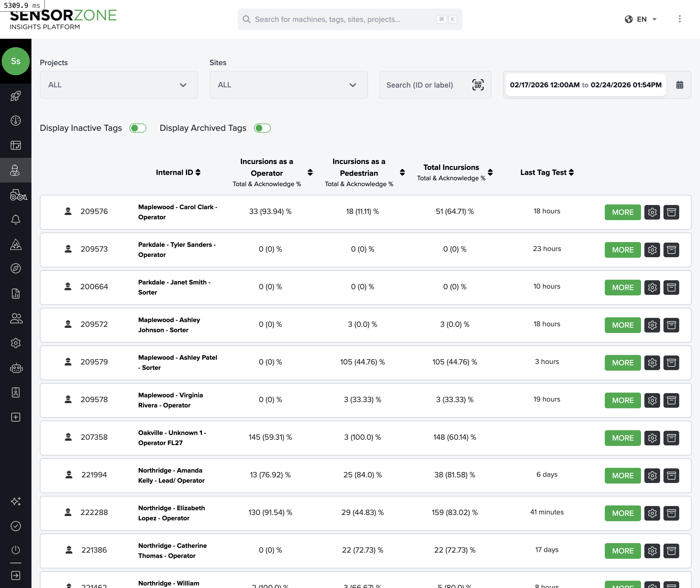
Task: Open the reports chart-document icon
Action: (16, 293)
